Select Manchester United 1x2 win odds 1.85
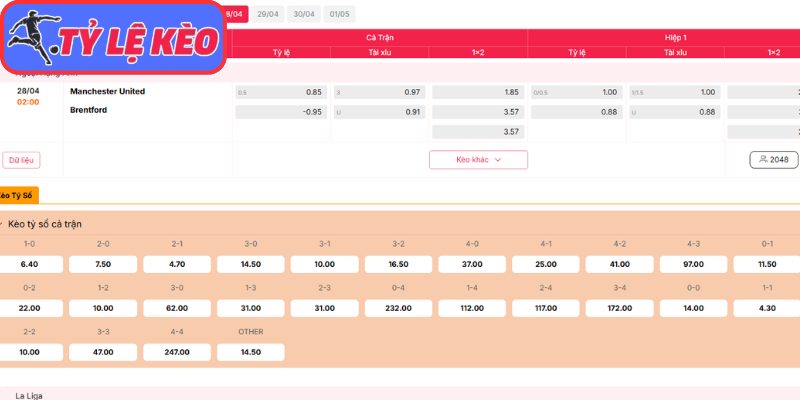Image resolution: width=800 pixels, height=400 pixels. (478, 92)
